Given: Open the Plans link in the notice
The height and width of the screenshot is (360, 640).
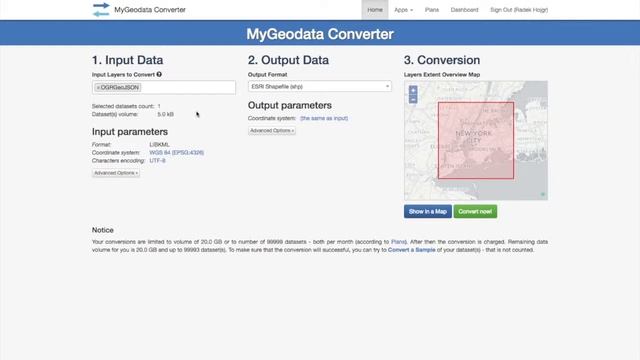Looking at the screenshot, I should [x=398, y=242].
